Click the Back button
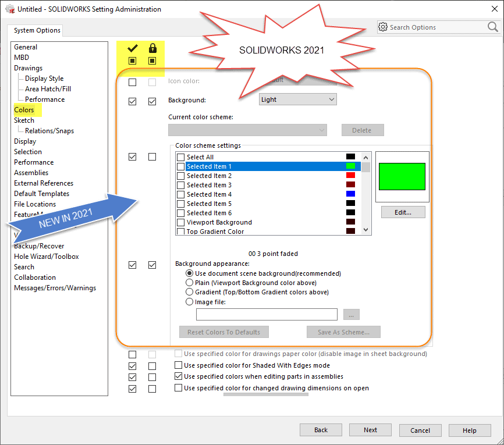The width and height of the screenshot is (504, 445). pyautogui.click(x=321, y=430)
